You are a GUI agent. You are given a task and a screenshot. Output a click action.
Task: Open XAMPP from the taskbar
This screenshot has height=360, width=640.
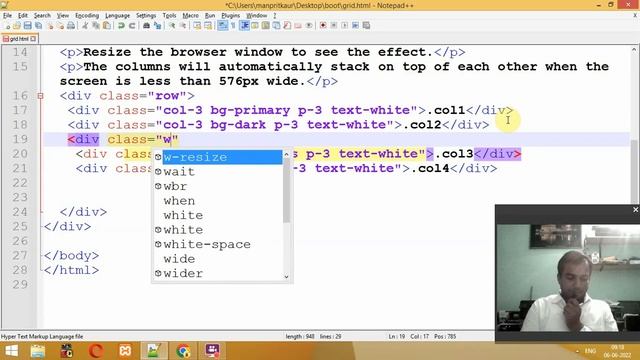pyautogui.click(x=125, y=351)
